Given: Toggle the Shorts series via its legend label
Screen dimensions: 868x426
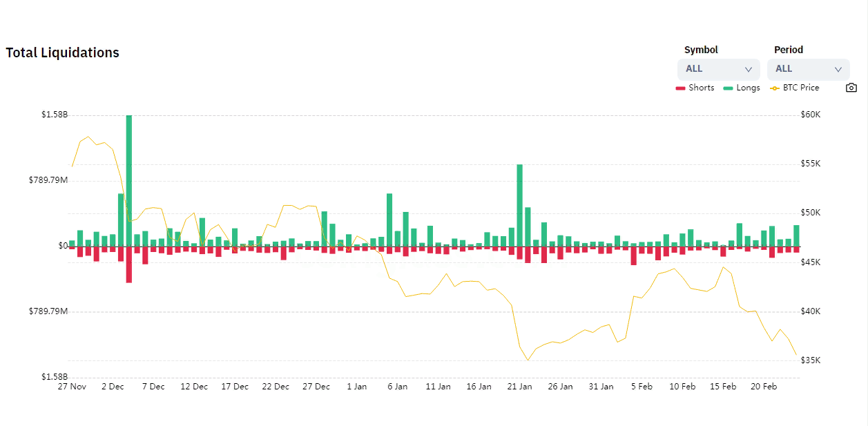Looking at the screenshot, I should coord(701,88).
